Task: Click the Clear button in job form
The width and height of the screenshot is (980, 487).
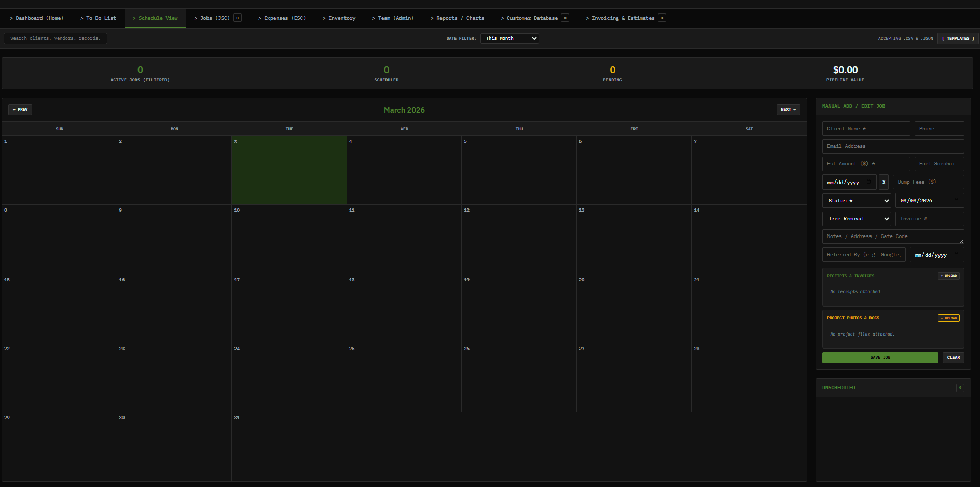Action: click(x=953, y=358)
